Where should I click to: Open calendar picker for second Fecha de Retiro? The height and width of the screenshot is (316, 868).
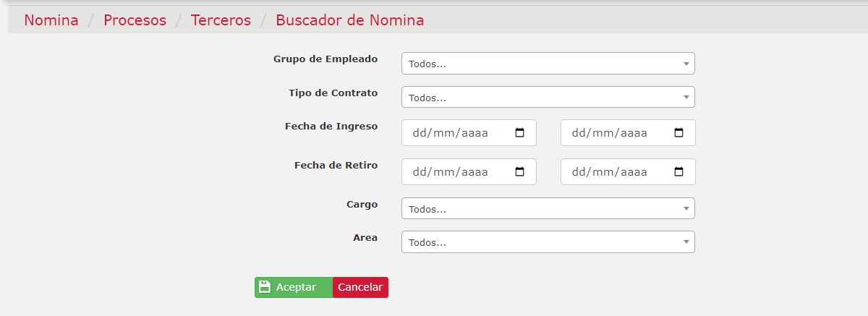[678, 172]
